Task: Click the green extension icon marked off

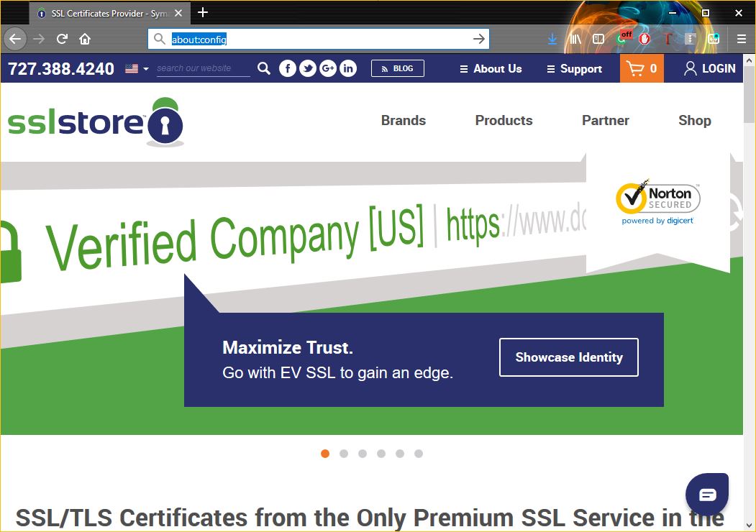Action: (624, 37)
